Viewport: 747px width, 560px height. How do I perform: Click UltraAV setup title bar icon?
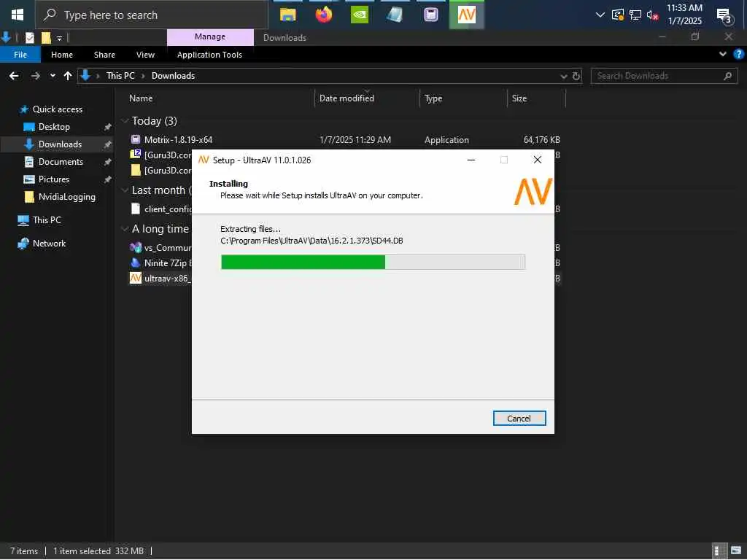(204, 160)
